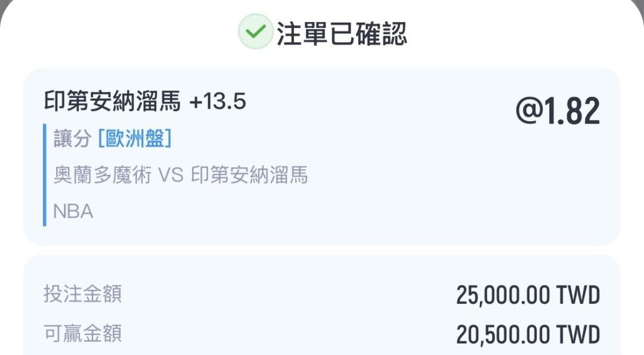Click the blue vertical accent bar

(x=45, y=175)
